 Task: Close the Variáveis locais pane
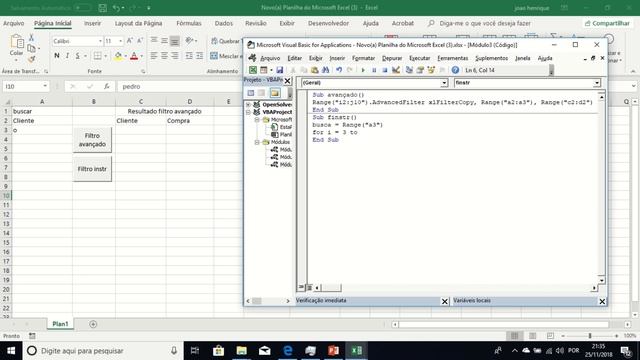pos(602,301)
